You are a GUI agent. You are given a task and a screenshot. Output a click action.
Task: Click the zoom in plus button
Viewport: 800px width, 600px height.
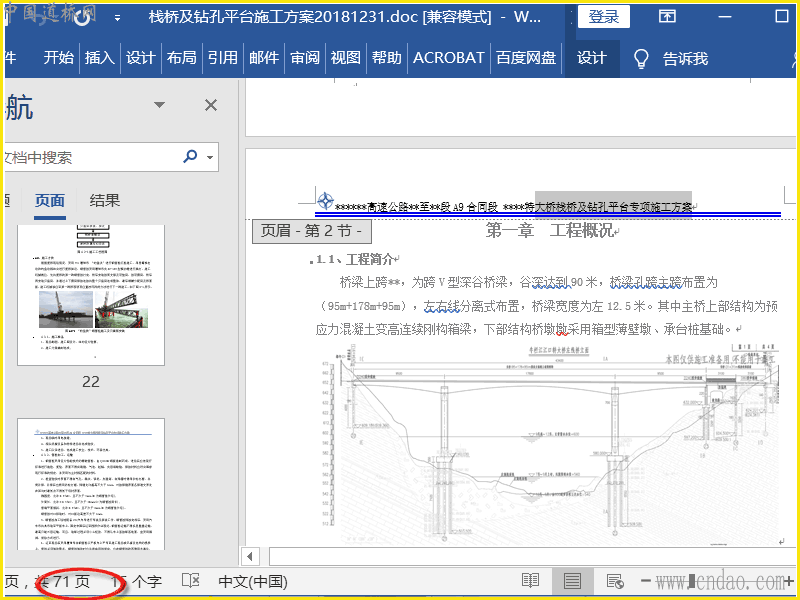click(789, 581)
